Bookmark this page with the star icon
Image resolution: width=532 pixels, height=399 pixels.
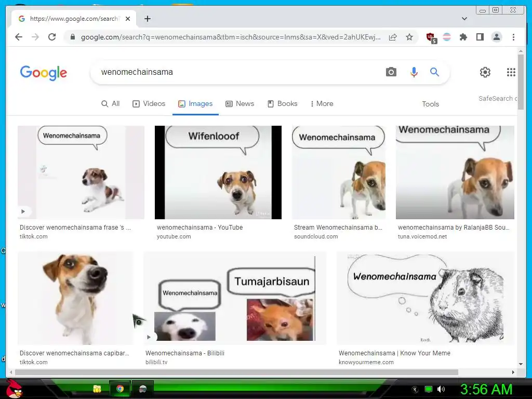click(409, 37)
